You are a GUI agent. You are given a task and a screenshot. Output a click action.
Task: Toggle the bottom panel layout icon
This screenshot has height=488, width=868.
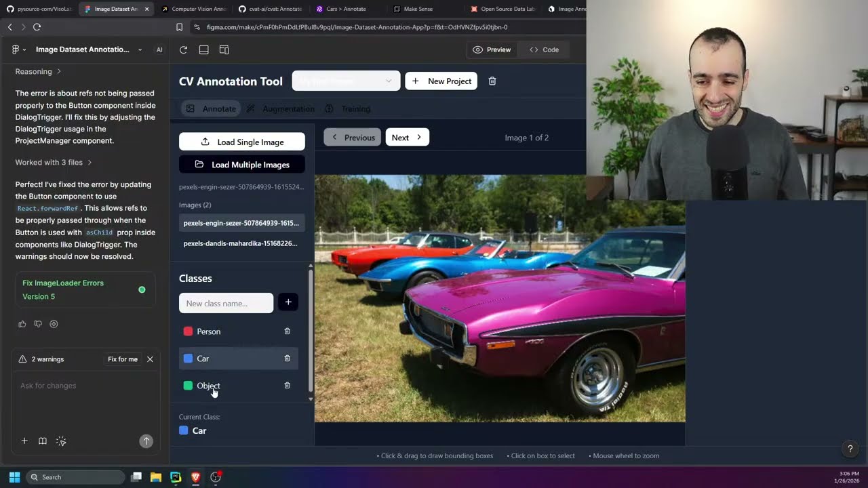tap(203, 49)
